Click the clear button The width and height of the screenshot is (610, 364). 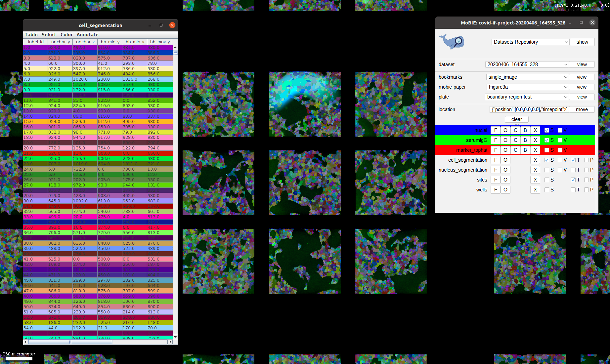516,119
